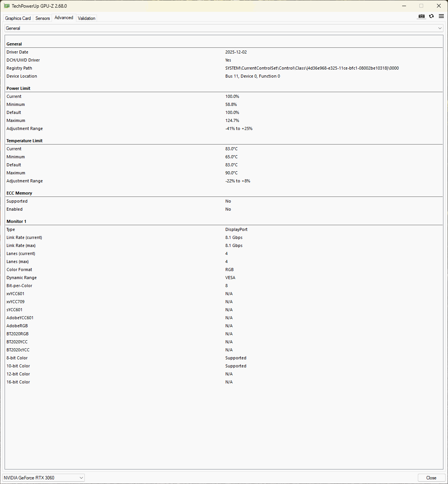Select the Dynamic Range value VESA
Viewport: 448px width, 484px height.
tap(230, 278)
